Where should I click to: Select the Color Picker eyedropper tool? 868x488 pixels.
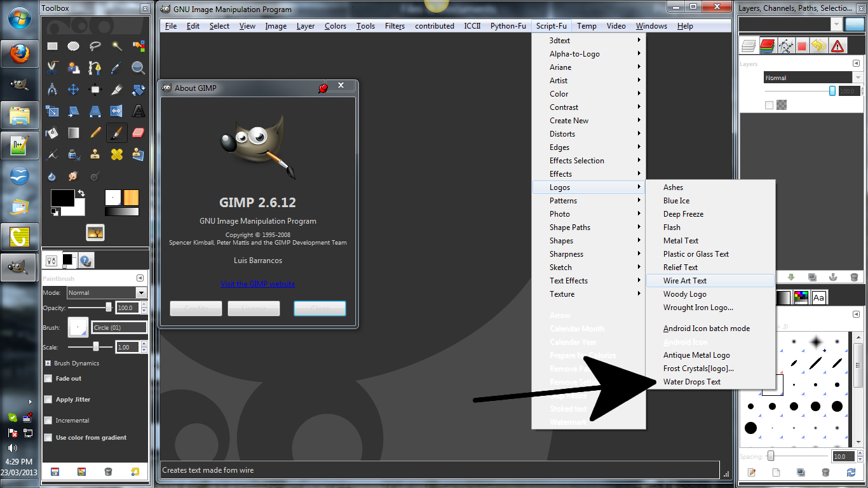click(x=117, y=67)
